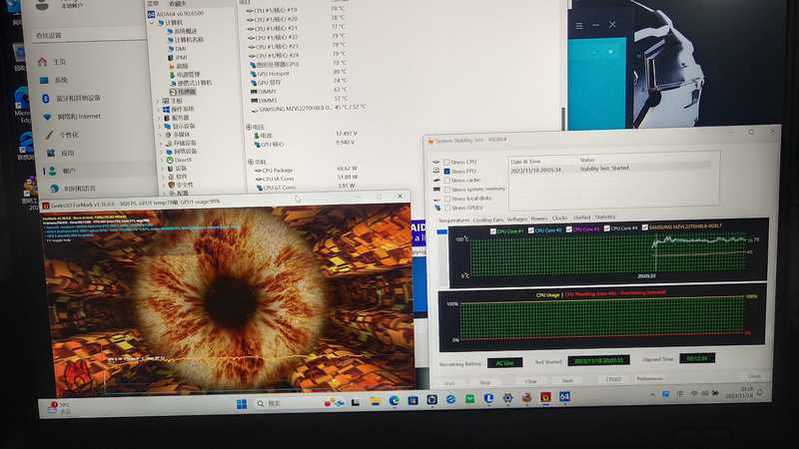
Task: Expand the Motherboard node in AIDA64 tree
Action: tap(158, 101)
